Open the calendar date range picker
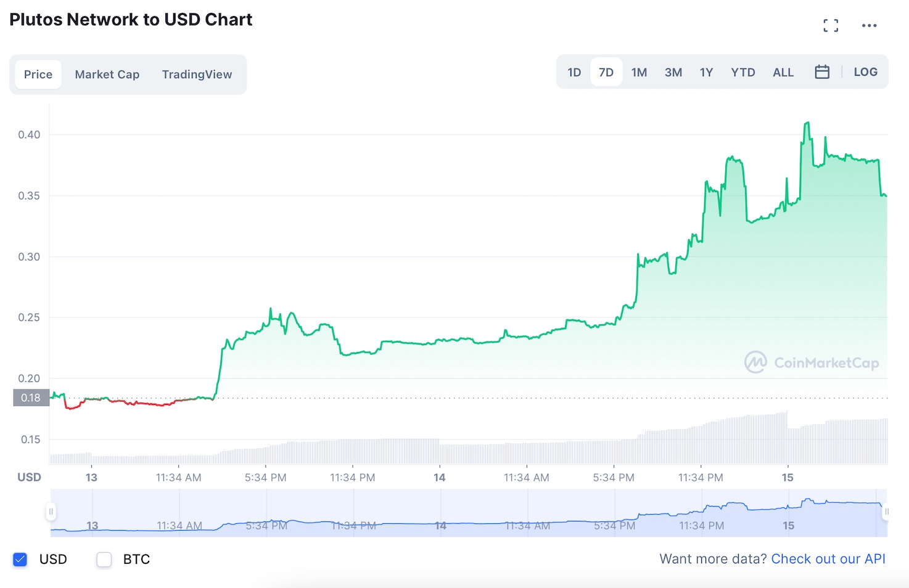Image resolution: width=909 pixels, height=588 pixels. tap(822, 71)
